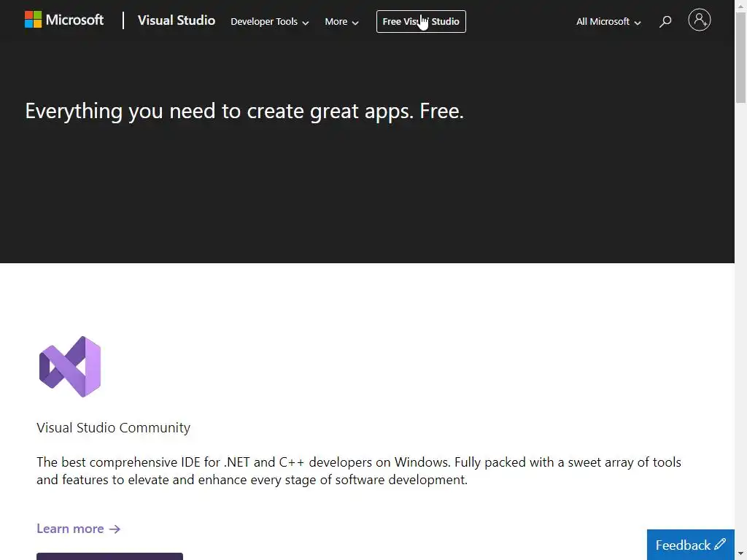Open the search magnifier icon
747x560 pixels.
(x=665, y=21)
